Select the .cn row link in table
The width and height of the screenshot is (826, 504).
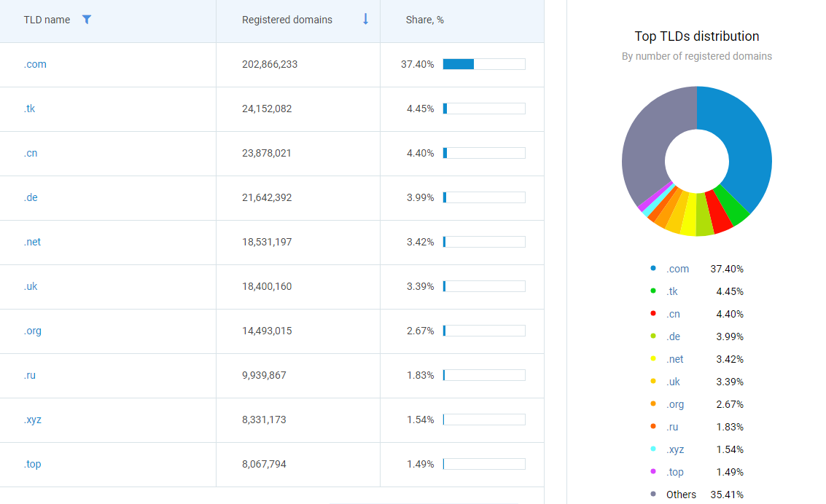[x=30, y=153]
